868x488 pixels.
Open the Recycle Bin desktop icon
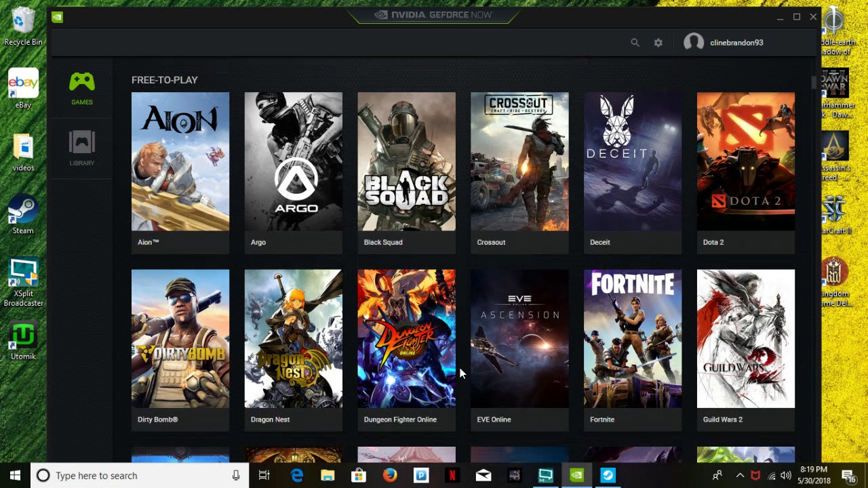(x=23, y=27)
